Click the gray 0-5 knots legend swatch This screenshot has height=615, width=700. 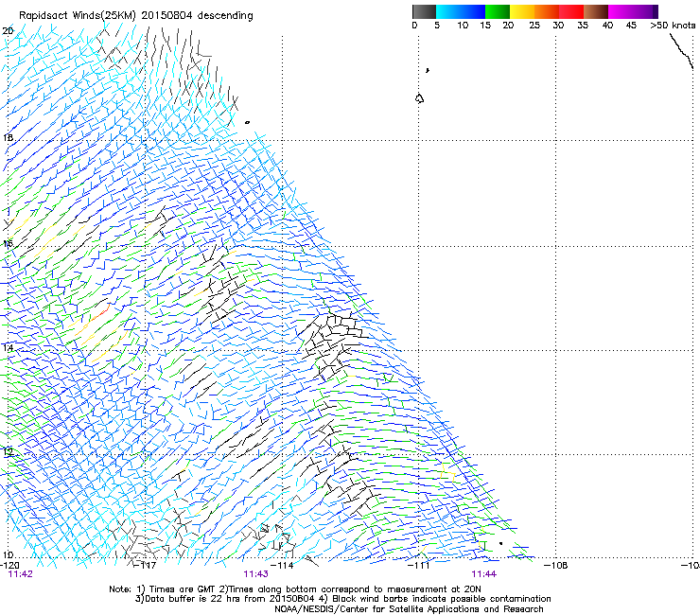click(x=424, y=11)
